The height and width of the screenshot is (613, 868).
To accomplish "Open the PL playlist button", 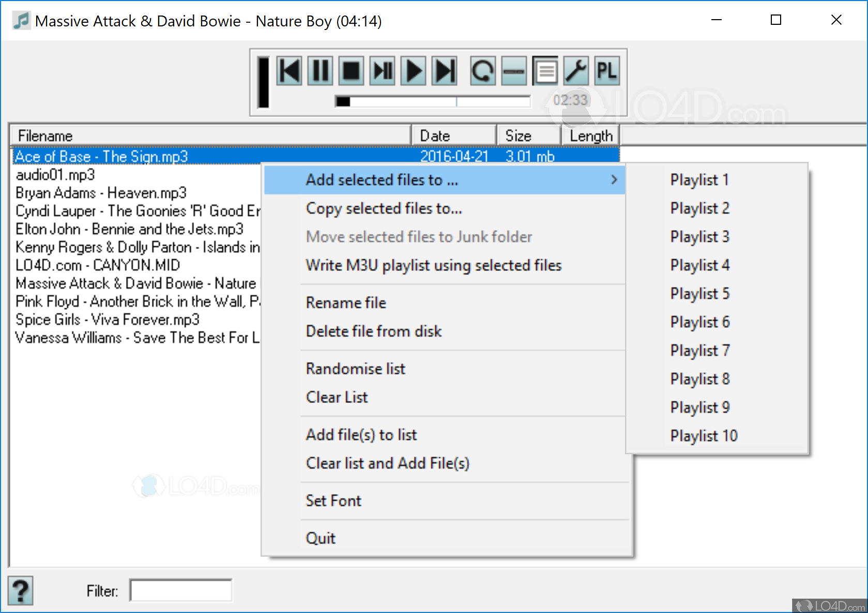I will (x=607, y=71).
